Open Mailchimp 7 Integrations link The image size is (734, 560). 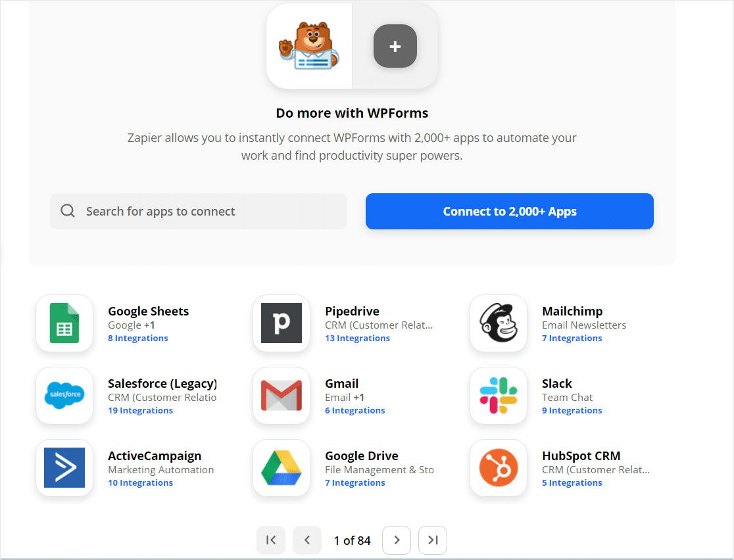coord(572,338)
